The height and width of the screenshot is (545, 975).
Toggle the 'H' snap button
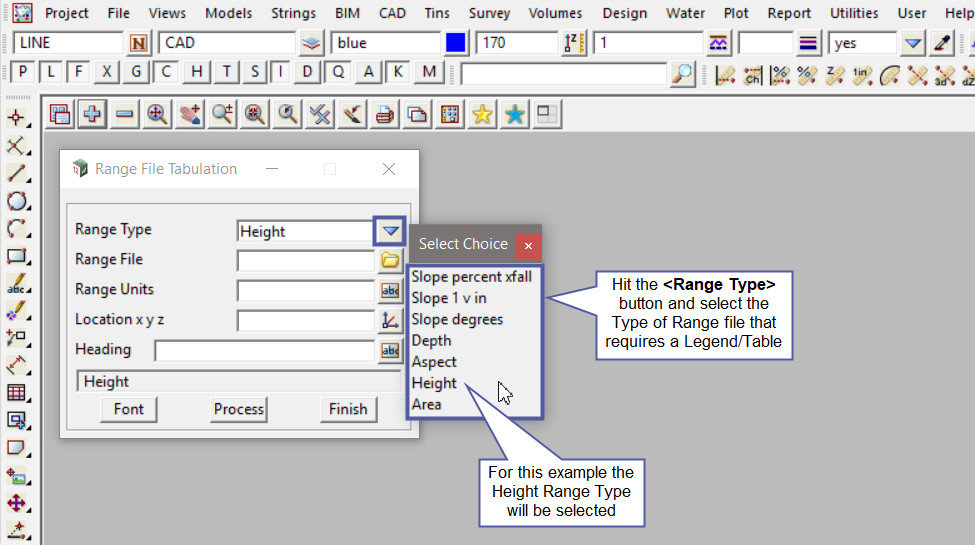pyautogui.click(x=196, y=72)
